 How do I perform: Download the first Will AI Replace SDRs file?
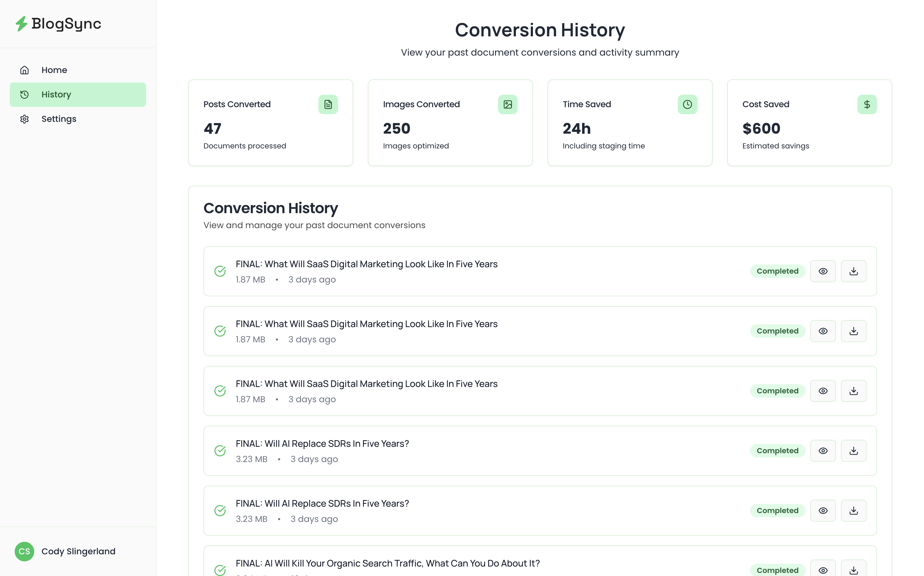[x=853, y=451]
